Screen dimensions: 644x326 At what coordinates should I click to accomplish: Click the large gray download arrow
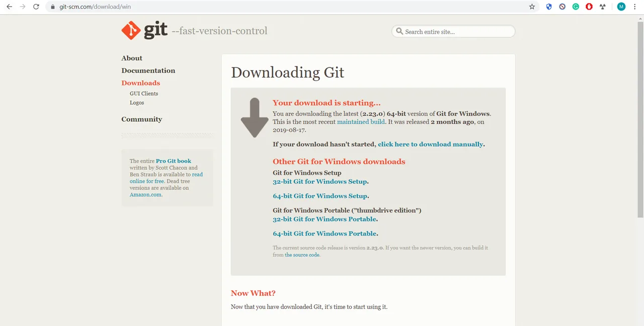coord(255,117)
